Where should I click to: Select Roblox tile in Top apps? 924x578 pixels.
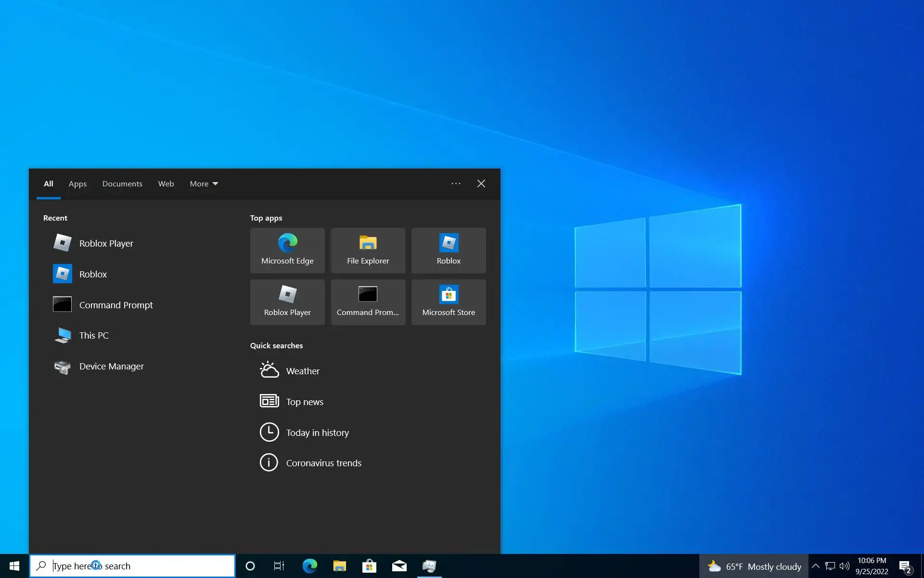[x=449, y=250]
